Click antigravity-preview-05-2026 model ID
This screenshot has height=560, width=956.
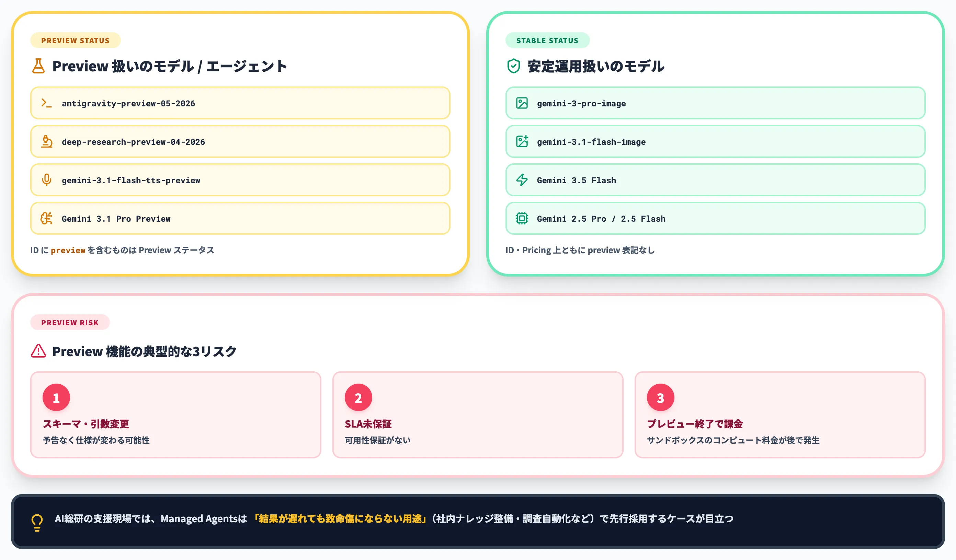click(x=128, y=104)
